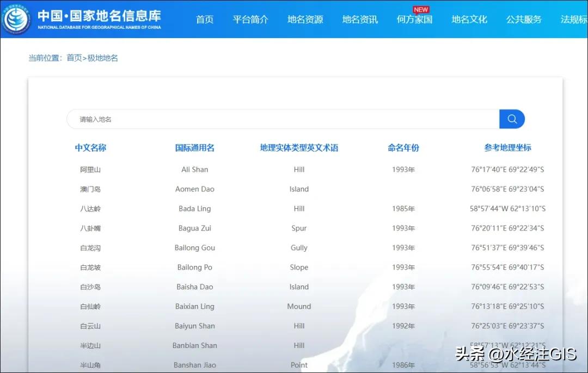Open the 平台简介 menu item
Viewport: 588px width, 373px height.
coord(250,20)
